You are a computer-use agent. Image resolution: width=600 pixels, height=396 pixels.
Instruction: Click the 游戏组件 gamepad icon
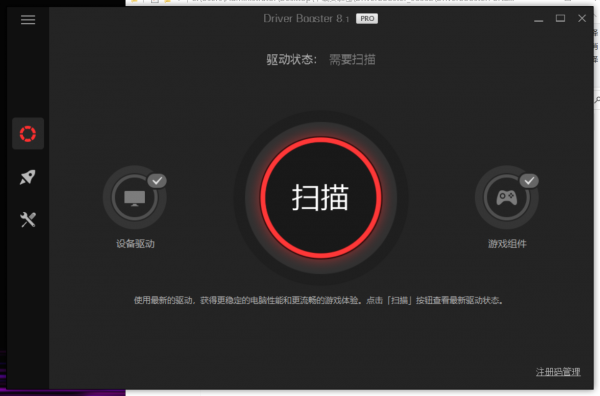[x=507, y=197]
